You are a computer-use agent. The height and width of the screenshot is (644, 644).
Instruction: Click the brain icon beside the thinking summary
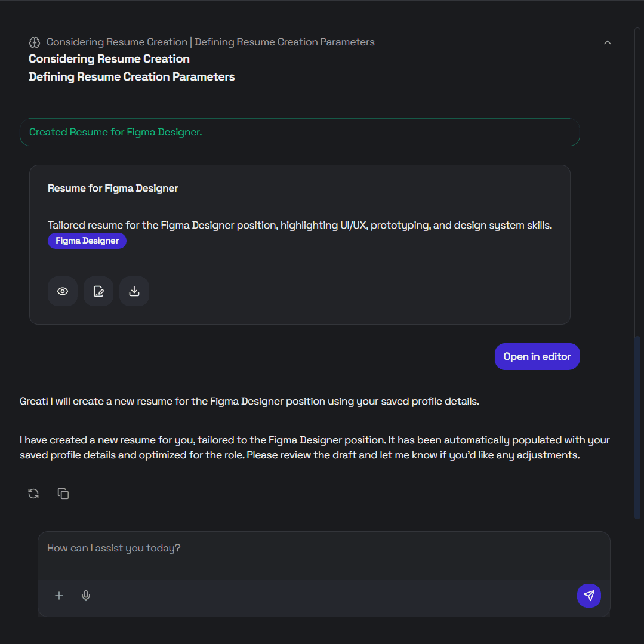[x=35, y=42]
